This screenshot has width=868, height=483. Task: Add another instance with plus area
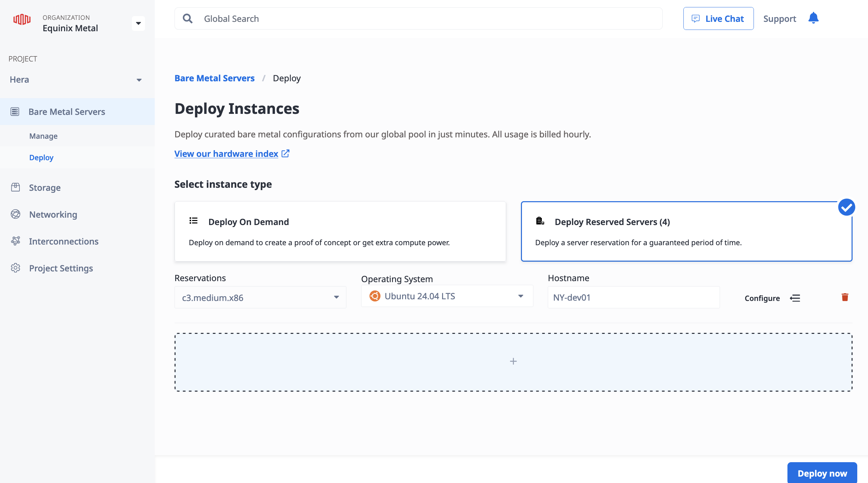(513, 362)
